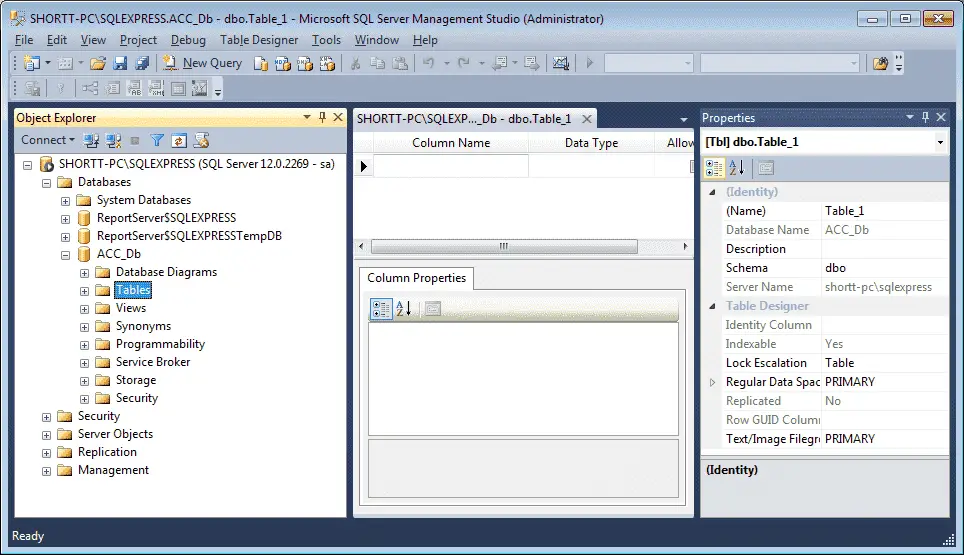
Task: Close the dbo.Table_1 document tab
Action: 587,119
